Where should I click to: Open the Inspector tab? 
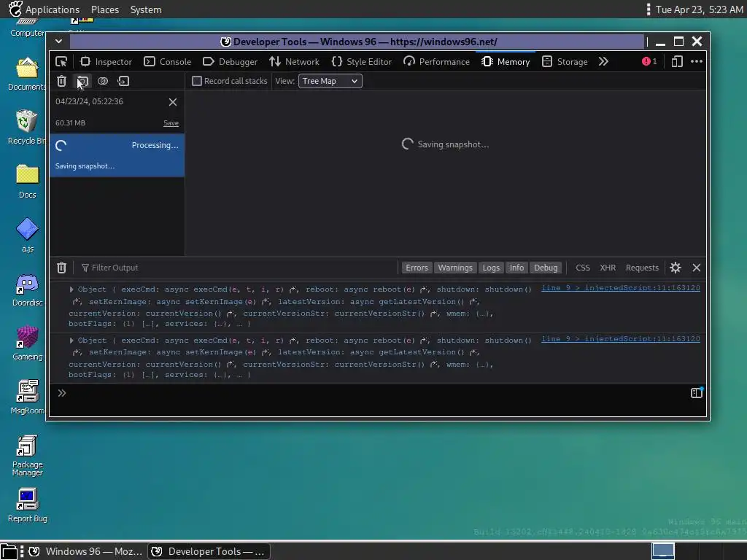[106, 61]
